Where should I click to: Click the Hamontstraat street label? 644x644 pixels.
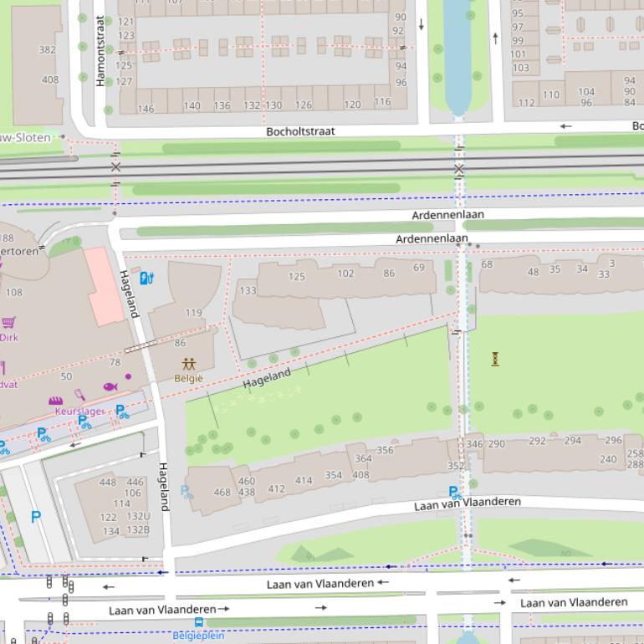pyautogui.click(x=100, y=50)
